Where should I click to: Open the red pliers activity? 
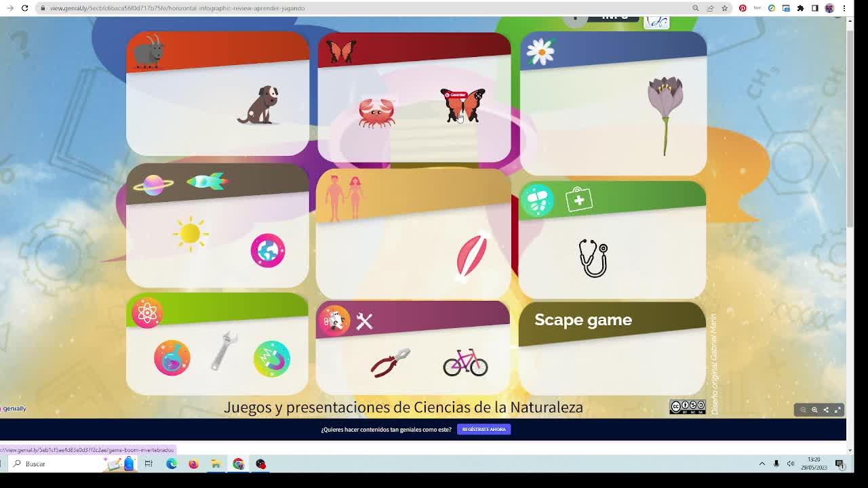(x=391, y=363)
